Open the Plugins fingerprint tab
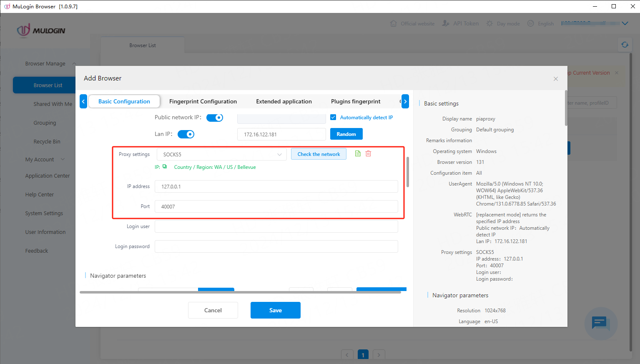Viewport: 640px width, 364px height. tap(356, 101)
